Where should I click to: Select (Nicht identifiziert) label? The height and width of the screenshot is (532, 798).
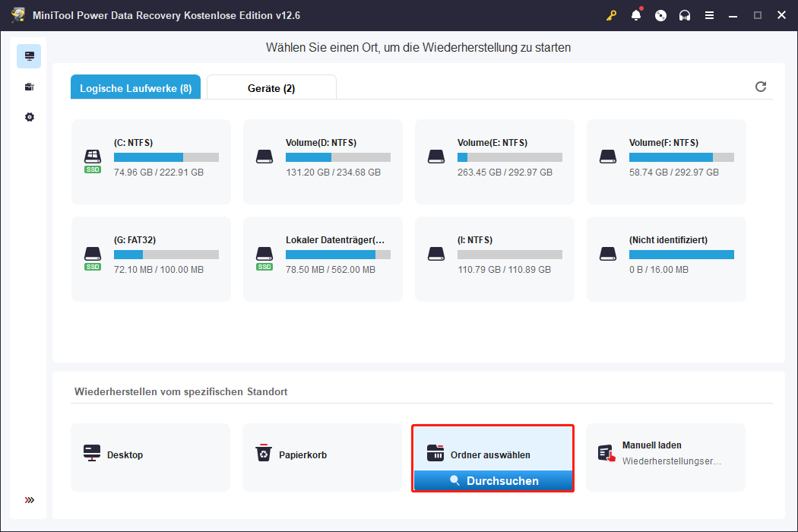click(668, 240)
